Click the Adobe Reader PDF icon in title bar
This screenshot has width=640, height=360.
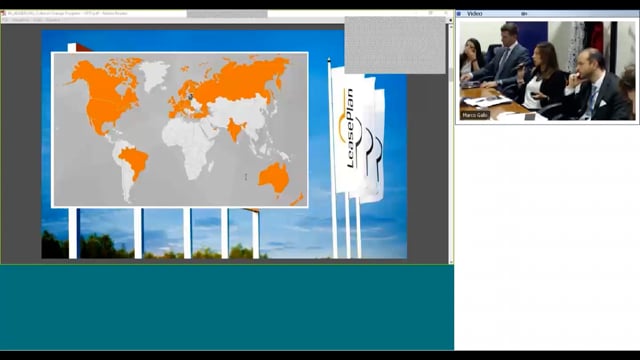click(3, 13)
